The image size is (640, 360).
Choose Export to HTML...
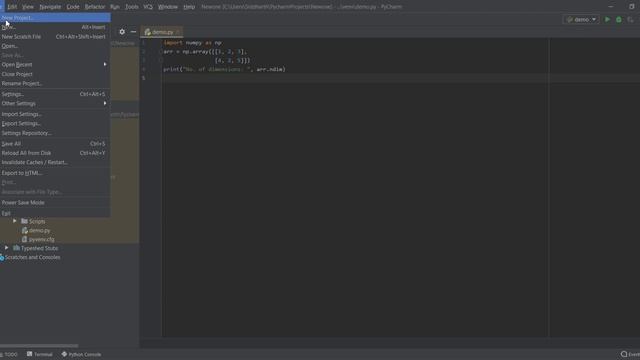pyautogui.click(x=55, y=173)
